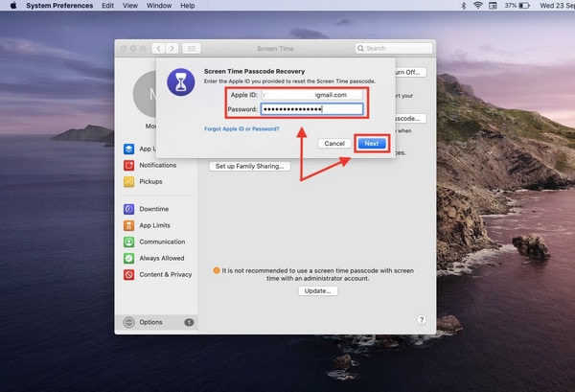Click the Apple logo menu
Image resolution: width=575 pixels, height=392 pixels.
pyautogui.click(x=13, y=6)
